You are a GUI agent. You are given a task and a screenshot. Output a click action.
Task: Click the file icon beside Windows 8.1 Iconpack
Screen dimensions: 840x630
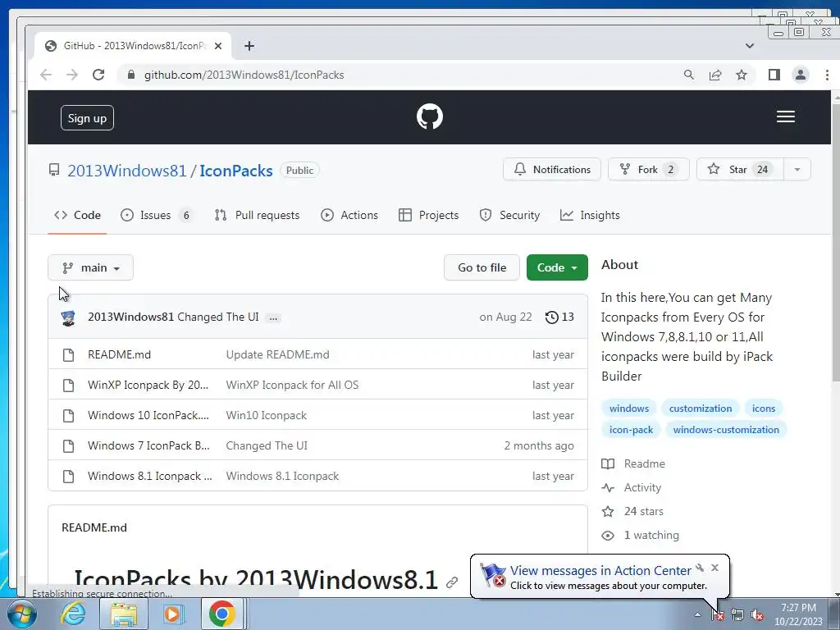[x=69, y=477]
